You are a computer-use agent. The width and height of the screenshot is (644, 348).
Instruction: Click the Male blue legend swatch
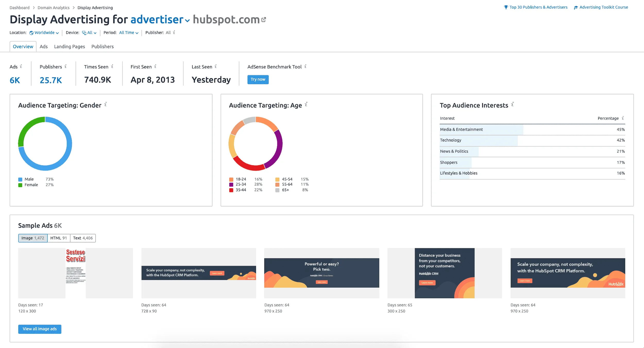coord(20,179)
